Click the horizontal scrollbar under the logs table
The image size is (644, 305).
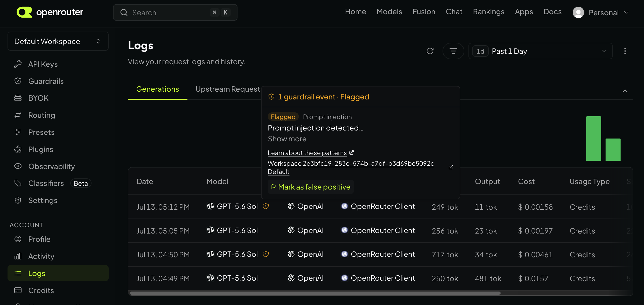point(315,293)
